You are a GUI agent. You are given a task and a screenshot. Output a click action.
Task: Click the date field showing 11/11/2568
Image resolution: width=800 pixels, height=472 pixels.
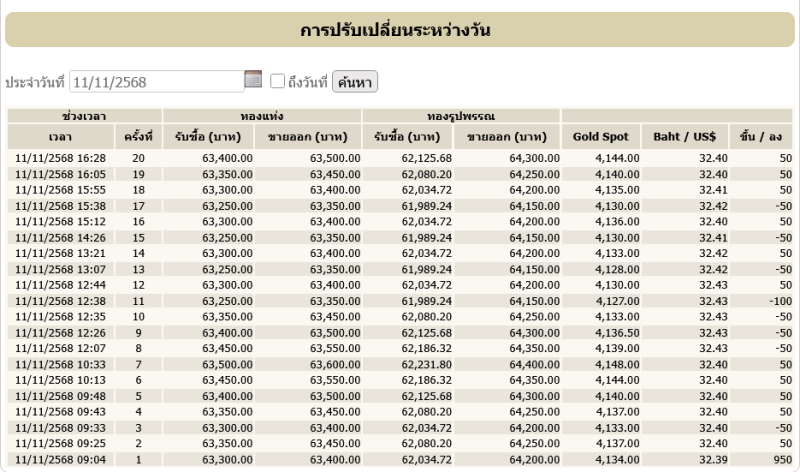(157, 81)
